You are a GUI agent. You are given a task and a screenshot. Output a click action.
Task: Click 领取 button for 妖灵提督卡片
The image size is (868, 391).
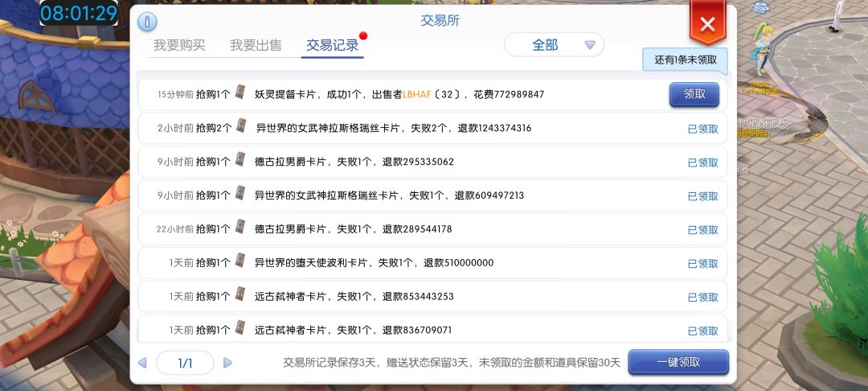694,94
